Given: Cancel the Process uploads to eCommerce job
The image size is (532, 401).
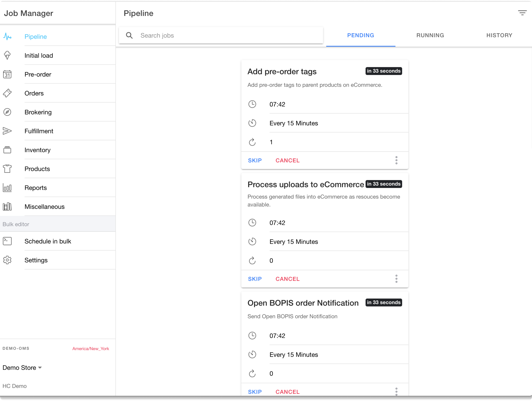Looking at the screenshot, I should (287, 279).
